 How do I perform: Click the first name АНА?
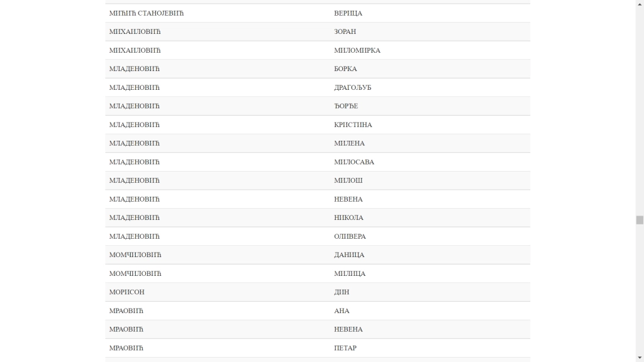[341, 310]
